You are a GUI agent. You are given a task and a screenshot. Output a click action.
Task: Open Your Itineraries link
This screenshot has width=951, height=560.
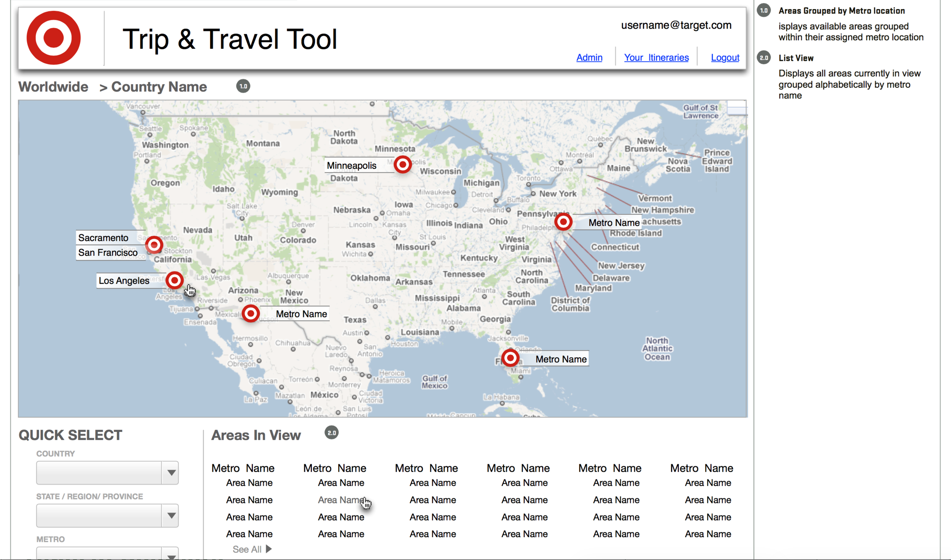pos(656,57)
